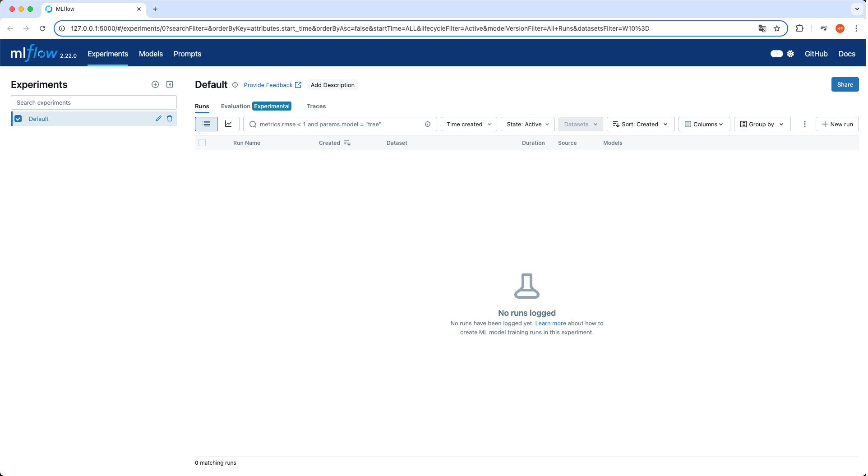Click the translate page icon in address bar
This screenshot has height=476, width=868.
[762, 28]
